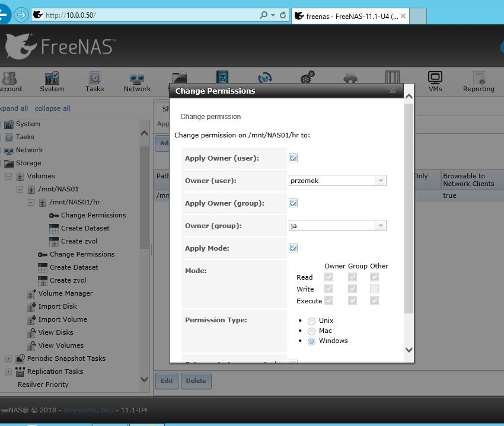
Task: Click the Edit button
Action: click(167, 381)
